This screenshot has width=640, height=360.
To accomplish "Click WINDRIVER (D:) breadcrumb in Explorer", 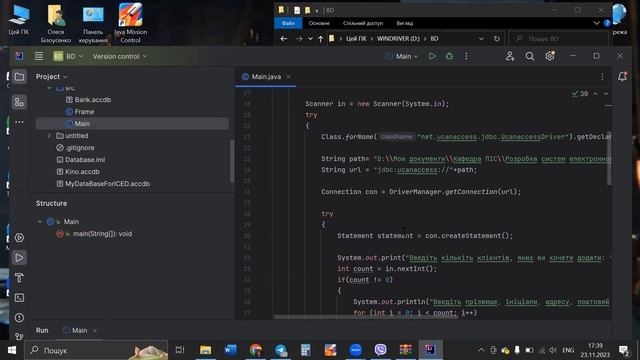I will [398, 38].
